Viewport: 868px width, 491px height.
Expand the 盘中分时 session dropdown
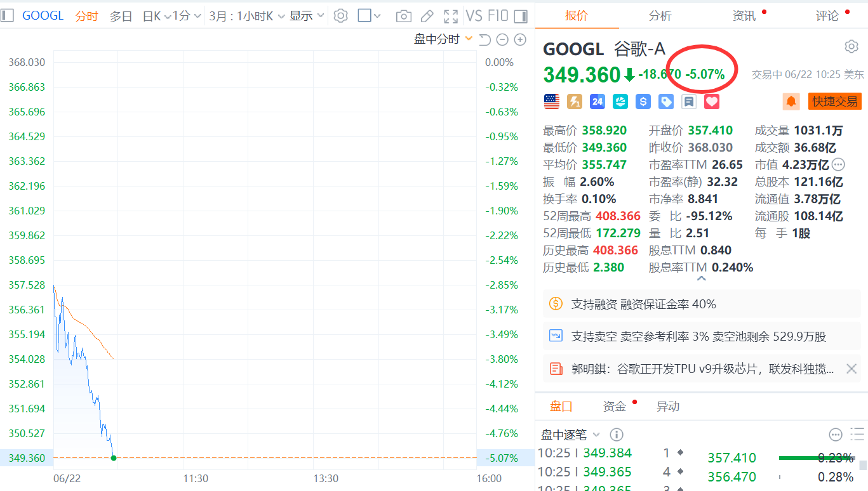point(443,39)
